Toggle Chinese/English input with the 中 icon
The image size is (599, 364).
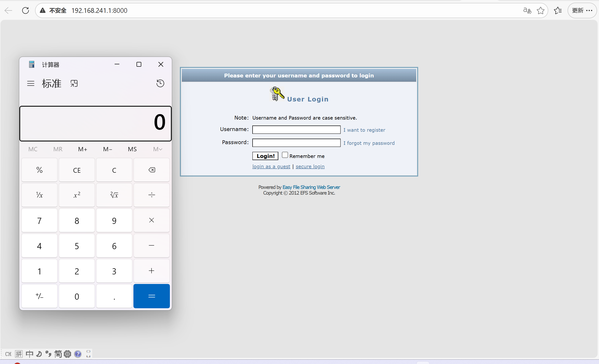click(x=29, y=354)
